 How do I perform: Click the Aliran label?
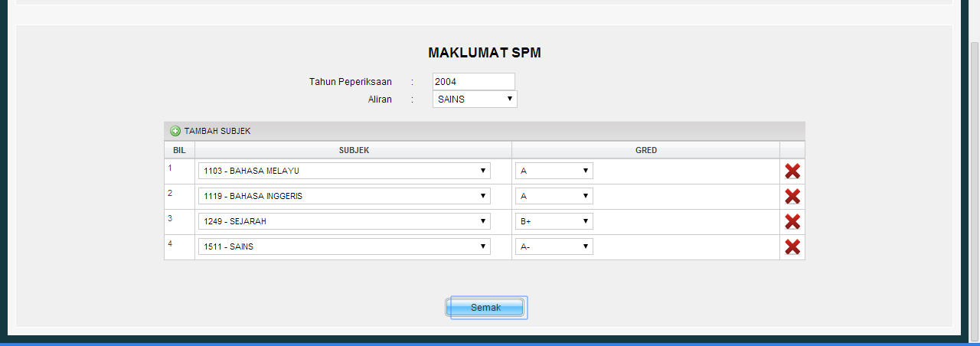tap(380, 99)
